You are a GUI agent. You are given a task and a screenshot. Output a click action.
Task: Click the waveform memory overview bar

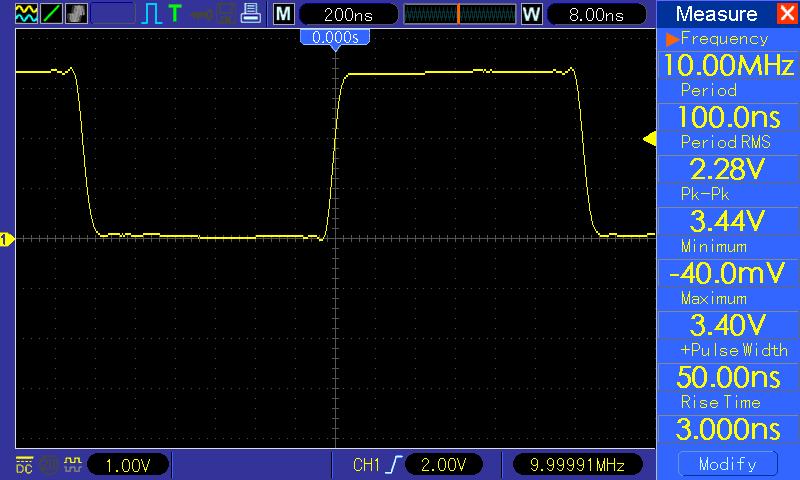click(x=460, y=14)
